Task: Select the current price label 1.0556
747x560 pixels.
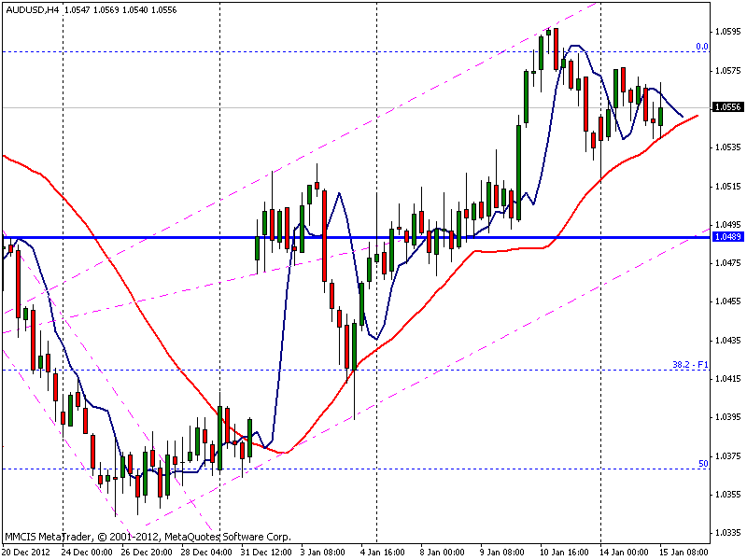Action: click(727, 107)
